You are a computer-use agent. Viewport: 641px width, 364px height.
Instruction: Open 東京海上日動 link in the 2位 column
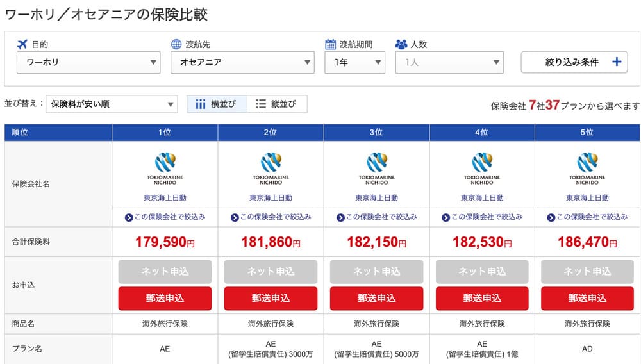(271, 198)
